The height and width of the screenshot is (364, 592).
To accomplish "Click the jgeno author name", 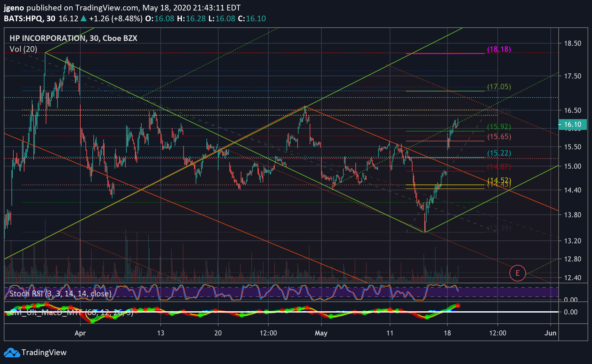I will tap(14, 8).
